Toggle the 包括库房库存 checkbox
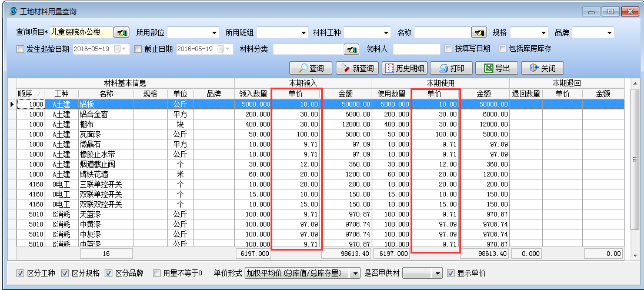Image resolution: width=644 pixels, height=290 pixels. 503,49
